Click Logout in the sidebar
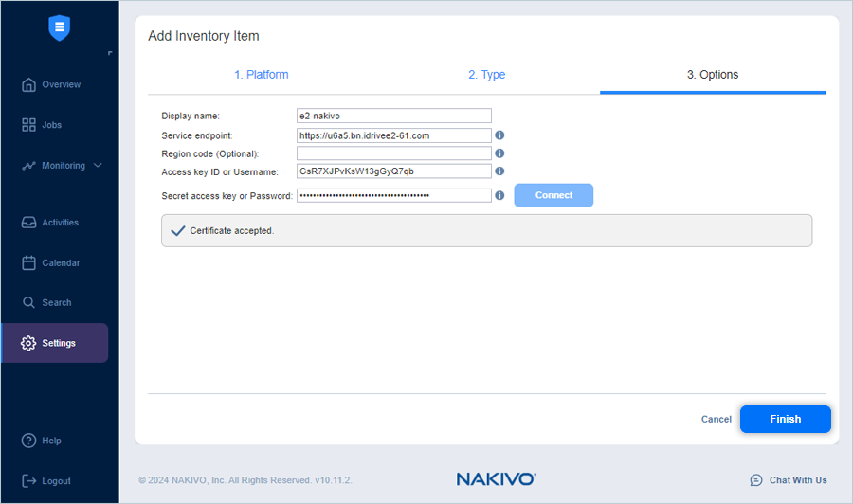853x504 pixels. (46, 480)
